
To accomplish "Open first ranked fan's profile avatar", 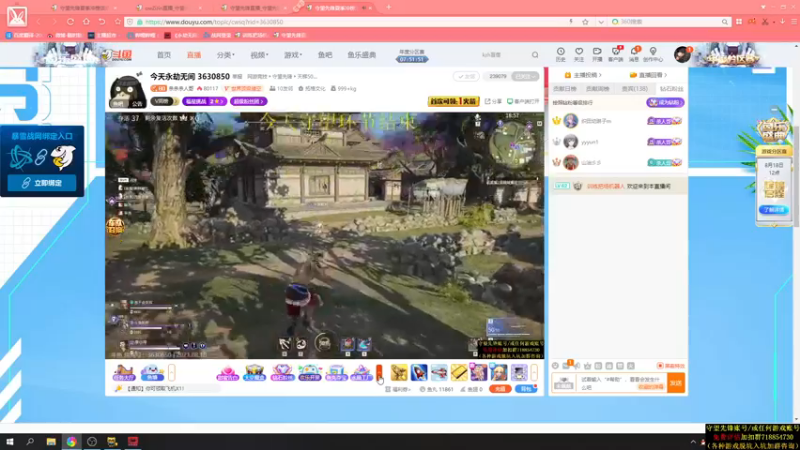I will (x=570, y=121).
